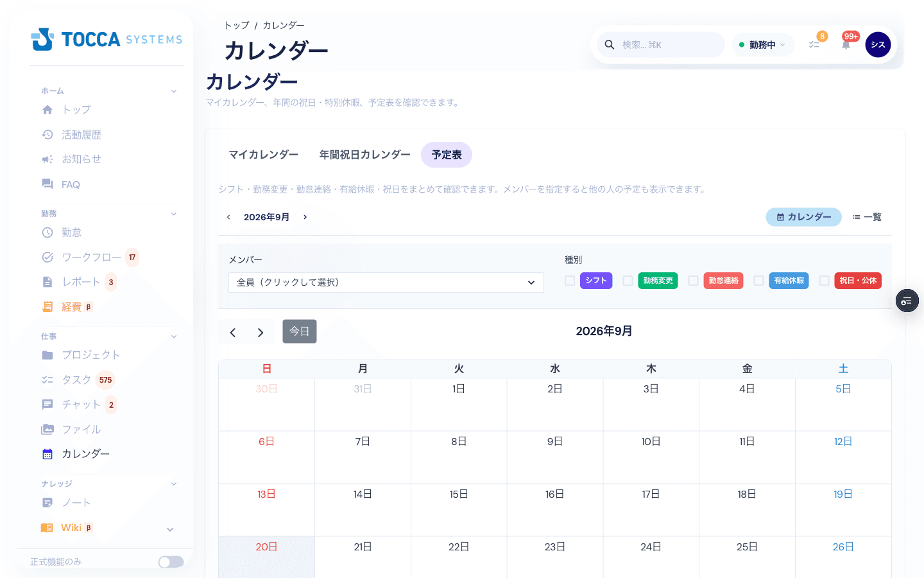Open notifications bell with 99+ badge
Image resolution: width=924 pixels, height=578 pixels.
click(846, 44)
